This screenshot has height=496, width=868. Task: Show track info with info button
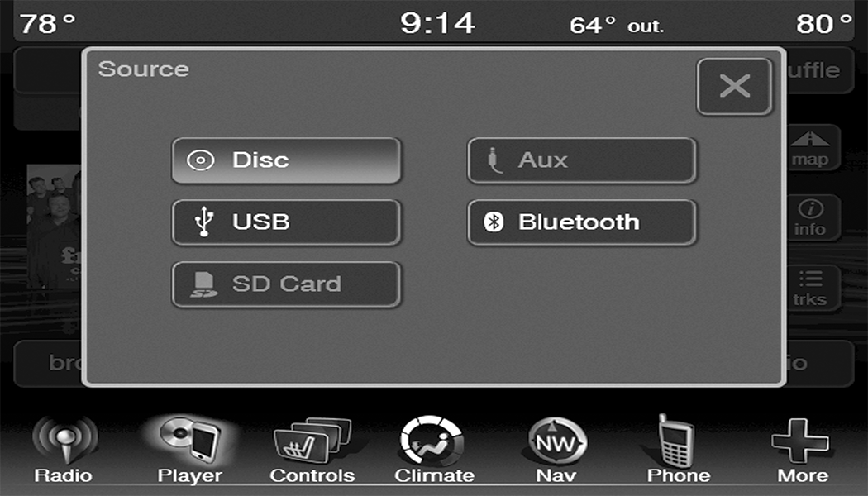(x=813, y=217)
